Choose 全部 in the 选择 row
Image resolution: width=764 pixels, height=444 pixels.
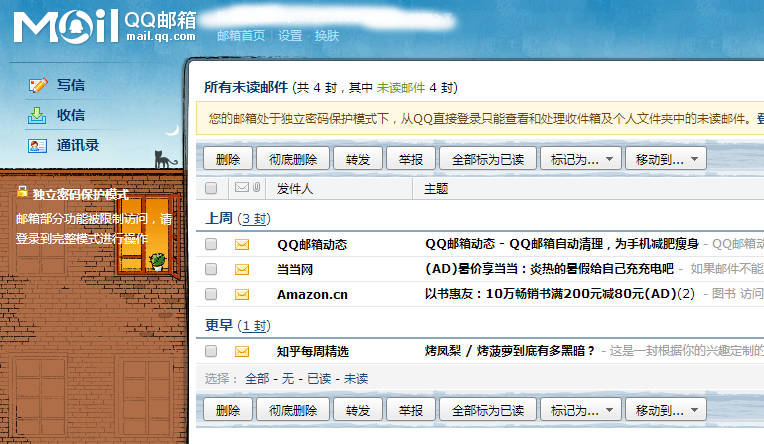(257, 379)
